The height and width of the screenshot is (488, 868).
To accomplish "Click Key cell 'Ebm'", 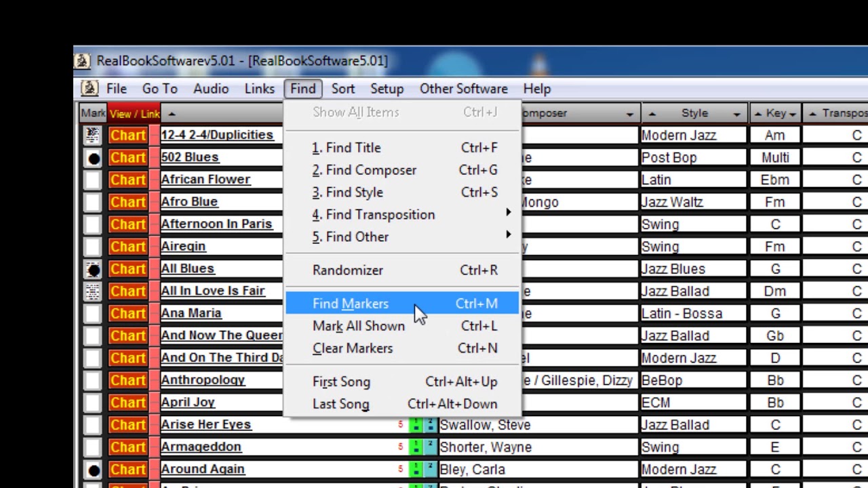I will tap(775, 180).
